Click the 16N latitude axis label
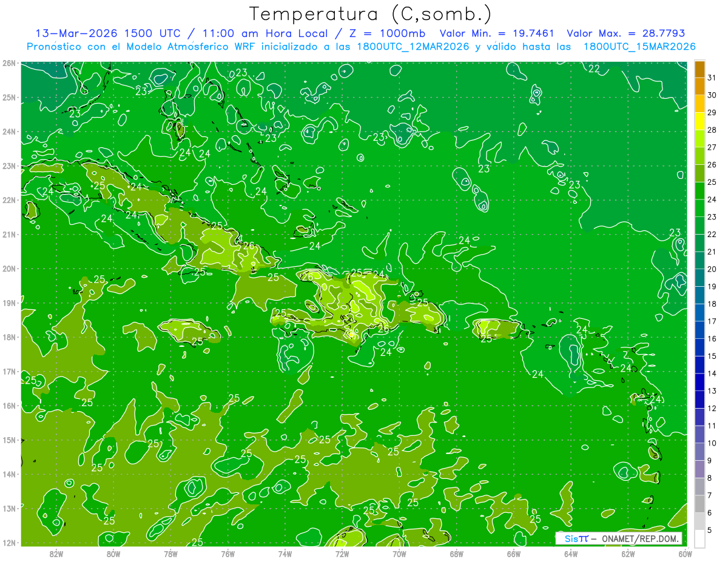Image resolution: width=728 pixels, height=562 pixels. [8, 406]
